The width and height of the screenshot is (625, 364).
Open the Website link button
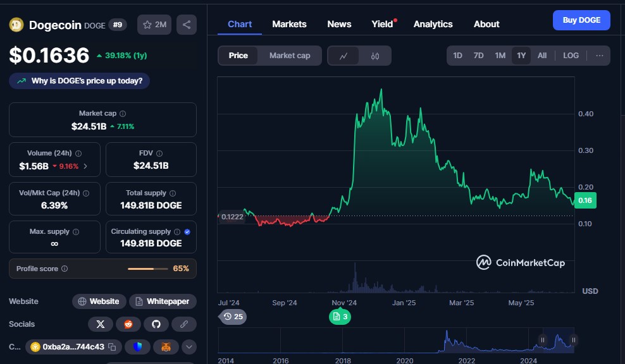point(99,301)
